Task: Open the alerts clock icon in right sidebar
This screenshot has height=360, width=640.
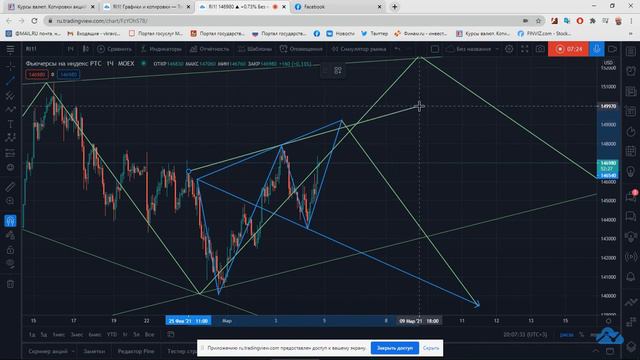Action: (x=631, y=71)
